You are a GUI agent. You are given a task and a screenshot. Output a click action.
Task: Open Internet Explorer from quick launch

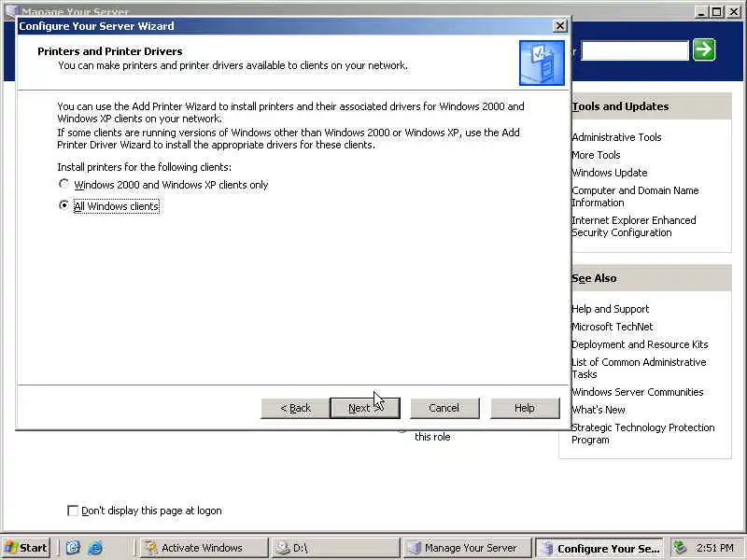[95, 548]
